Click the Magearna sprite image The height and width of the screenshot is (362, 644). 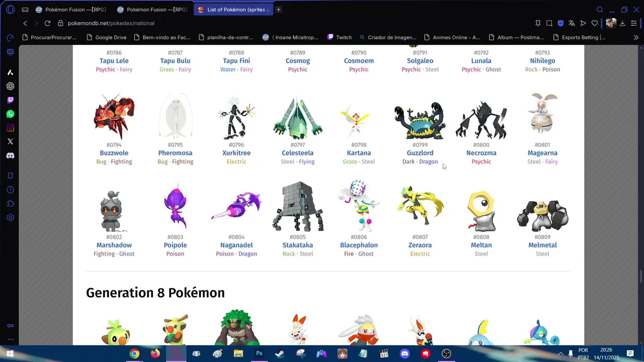tap(542, 114)
